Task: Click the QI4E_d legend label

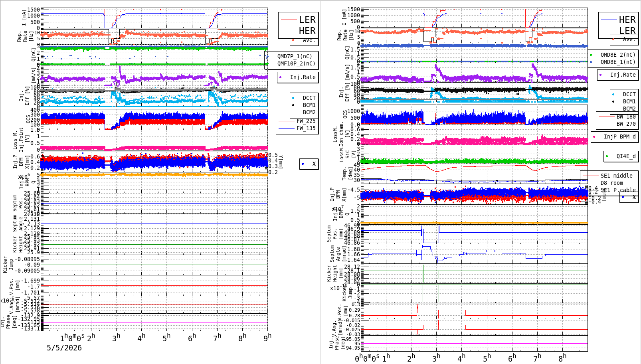Action: [x=626, y=156]
